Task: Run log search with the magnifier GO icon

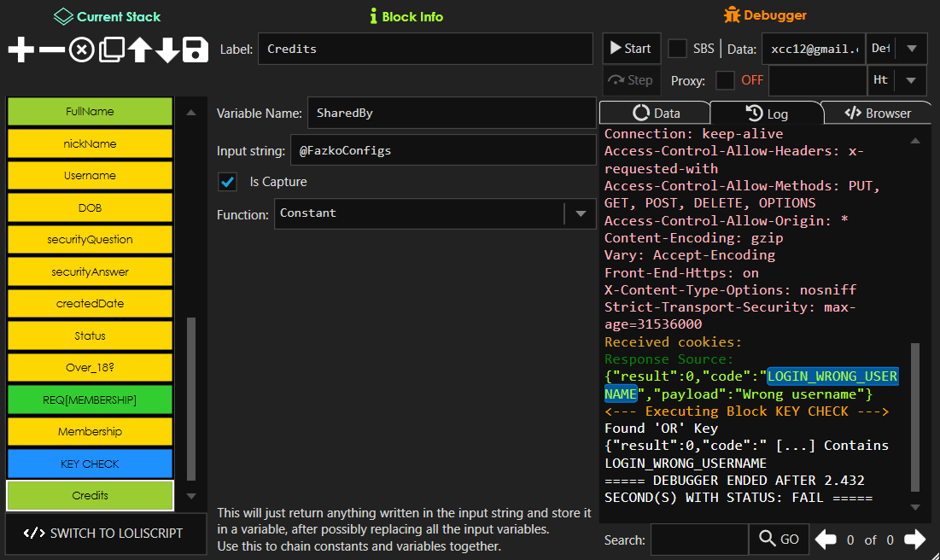Action: [x=778, y=539]
